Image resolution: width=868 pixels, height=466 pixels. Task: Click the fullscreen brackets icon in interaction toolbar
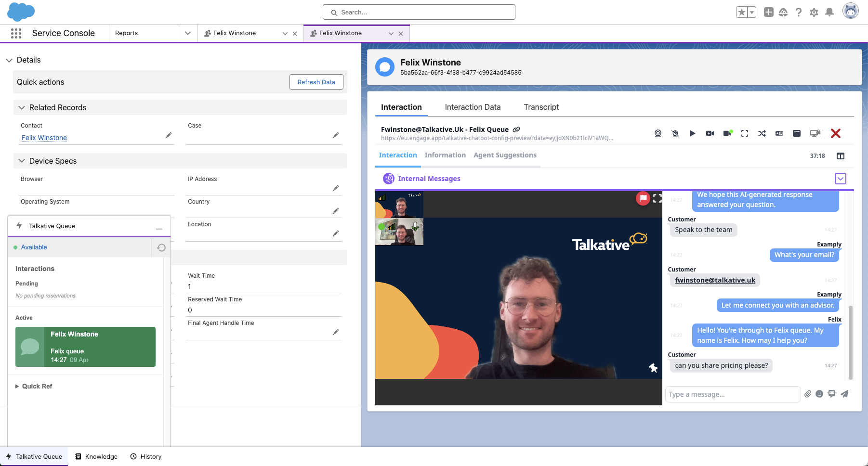point(744,133)
